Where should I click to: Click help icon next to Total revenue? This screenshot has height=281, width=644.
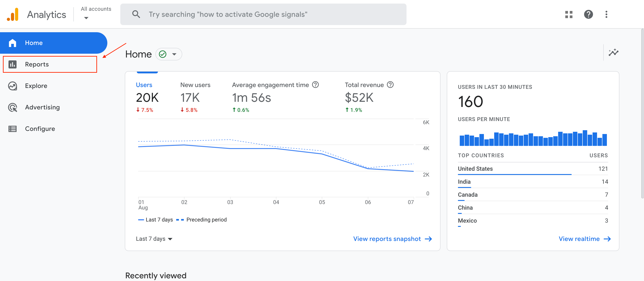click(x=390, y=85)
